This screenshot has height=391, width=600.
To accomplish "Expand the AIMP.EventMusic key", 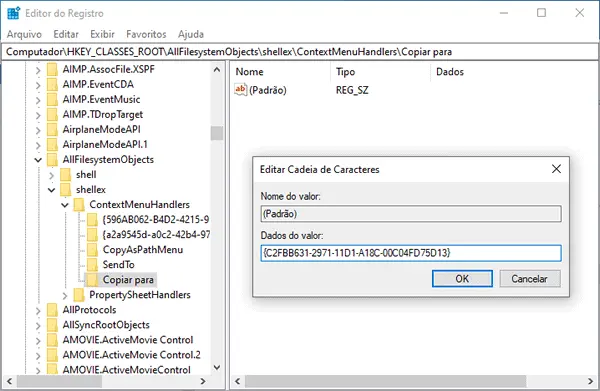I will click(x=38, y=100).
